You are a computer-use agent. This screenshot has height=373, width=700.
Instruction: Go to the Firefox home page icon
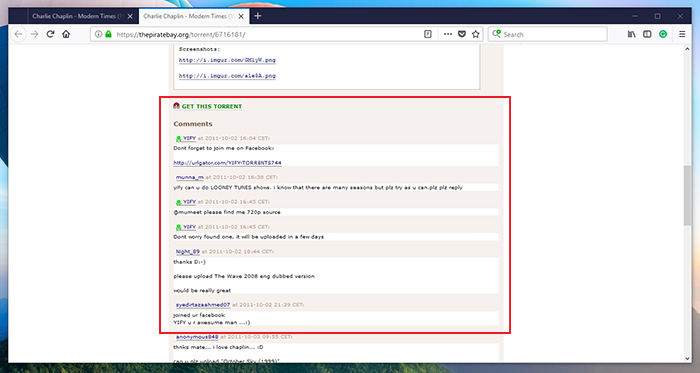point(66,34)
